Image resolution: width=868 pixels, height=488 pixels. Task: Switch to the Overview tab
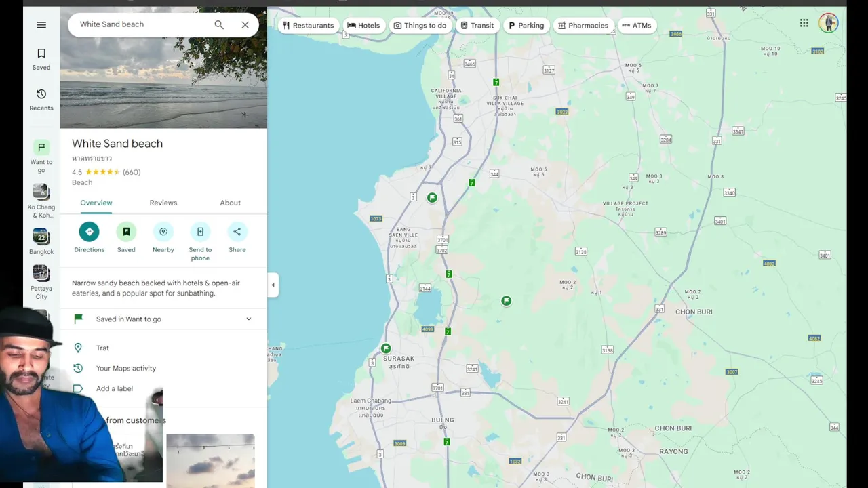point(96,203)
